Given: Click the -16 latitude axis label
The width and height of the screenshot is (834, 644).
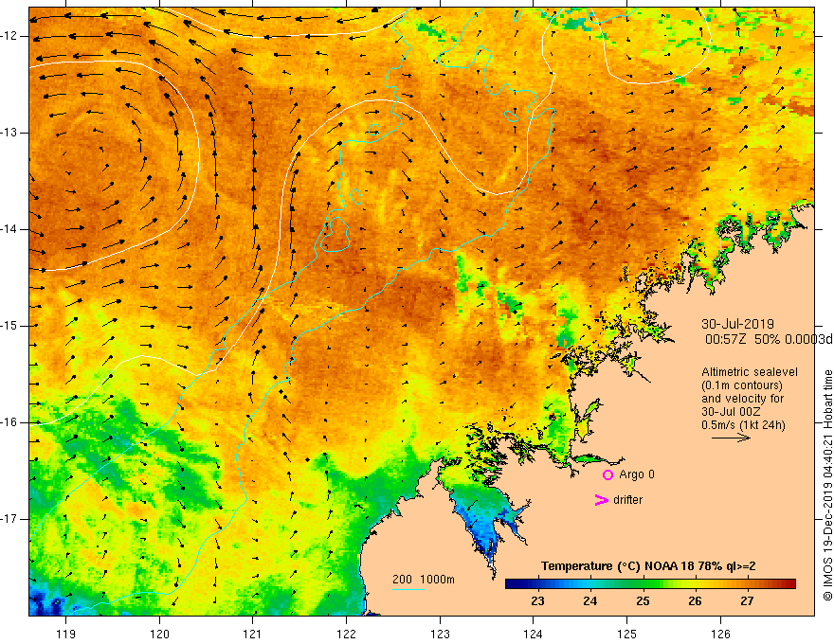Looking at the screenshot, I should (x=9, y=422).
